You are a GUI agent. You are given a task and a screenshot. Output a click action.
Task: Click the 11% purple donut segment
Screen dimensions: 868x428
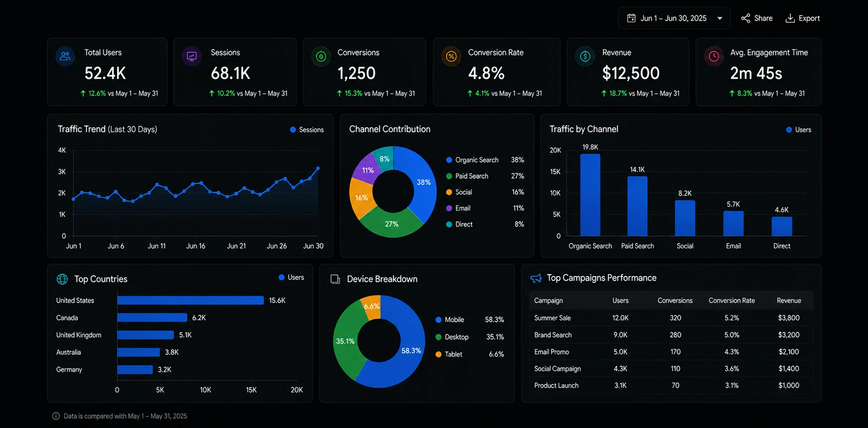(368, 170)
